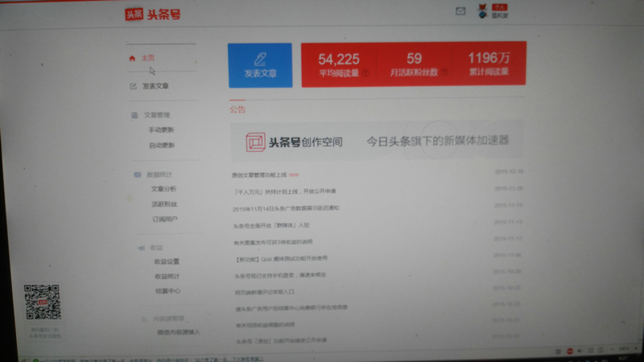Open 活跃粉丝 in the sidebar

164,204
